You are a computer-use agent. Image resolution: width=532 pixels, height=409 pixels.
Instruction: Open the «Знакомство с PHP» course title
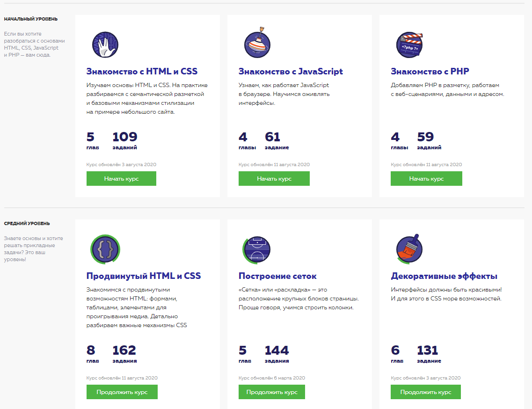tap(430, 72)
